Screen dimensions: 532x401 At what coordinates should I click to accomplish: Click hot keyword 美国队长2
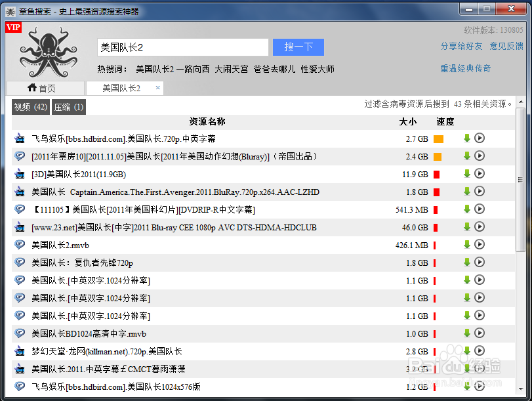pos(155,70)
